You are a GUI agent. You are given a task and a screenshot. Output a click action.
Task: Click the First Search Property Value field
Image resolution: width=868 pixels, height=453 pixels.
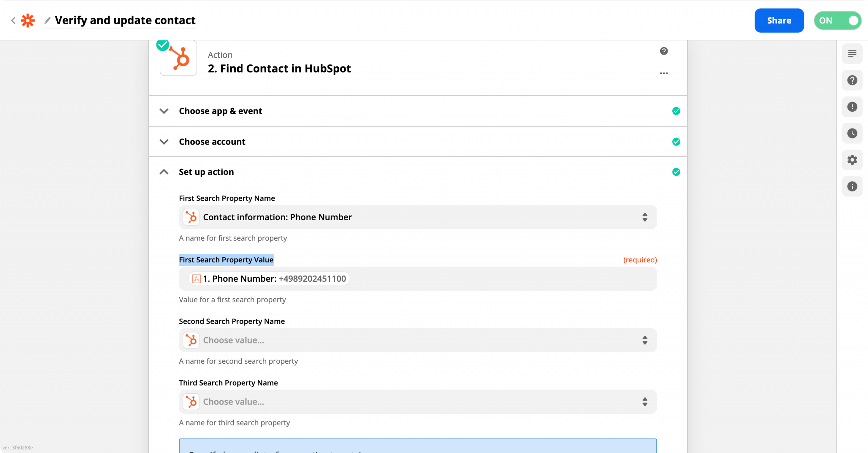point(418,279)
